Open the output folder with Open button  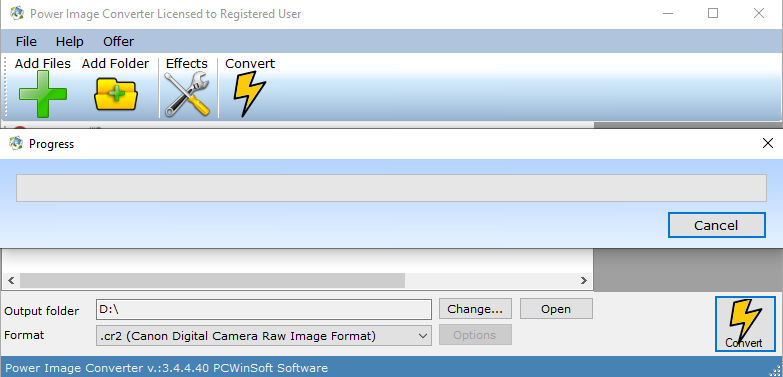point(556,309)
